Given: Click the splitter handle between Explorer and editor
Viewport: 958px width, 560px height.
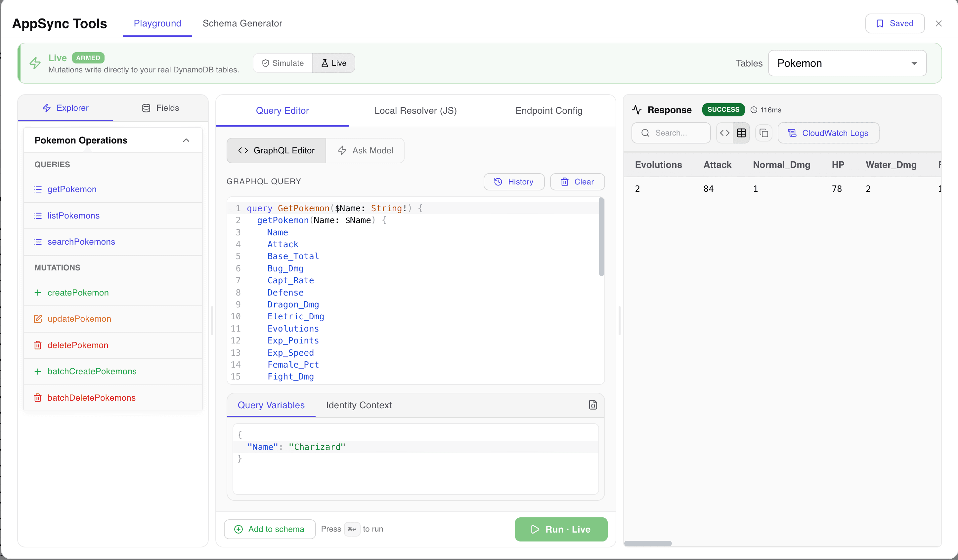Looking at the screenshot, I should pyautogui.click(x=212, y=320).
